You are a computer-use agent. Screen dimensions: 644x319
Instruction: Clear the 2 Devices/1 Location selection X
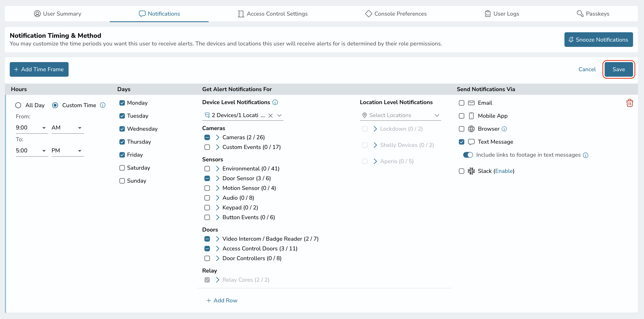pyautogui.click(x=270, y=115)
